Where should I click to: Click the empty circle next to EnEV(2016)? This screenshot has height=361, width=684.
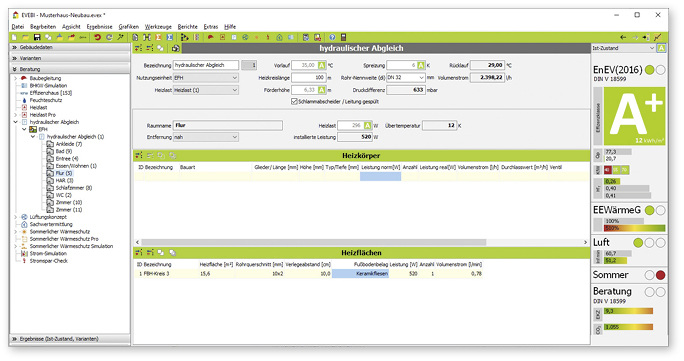click(x=660, y=70)
